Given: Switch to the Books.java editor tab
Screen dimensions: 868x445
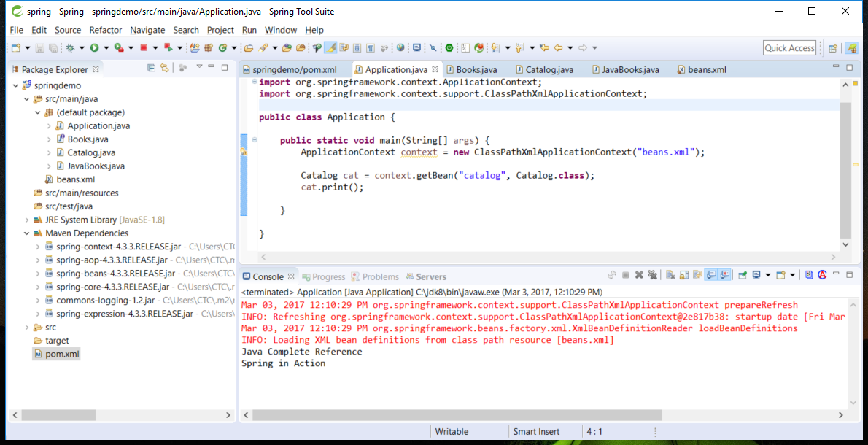Looking at the screenshot, I should [x=471, y=70].
